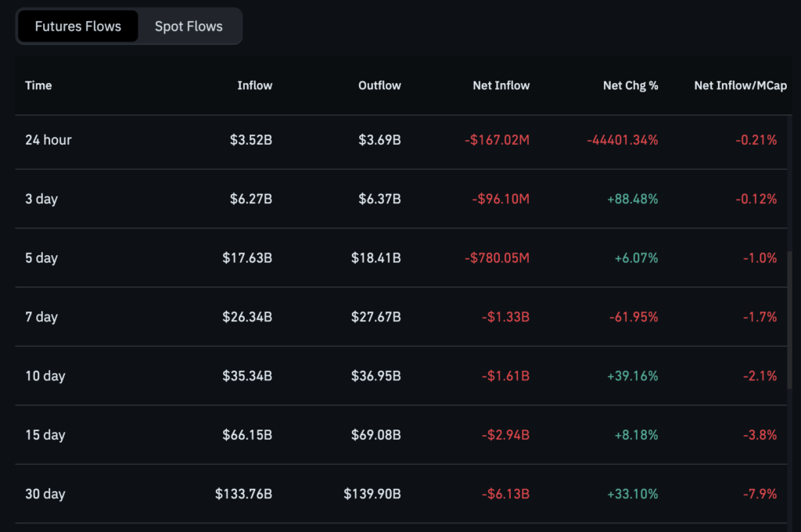The width and height of the screenshot is (801, 532).
Task: Click the Time column header
Action: (38, 85)
